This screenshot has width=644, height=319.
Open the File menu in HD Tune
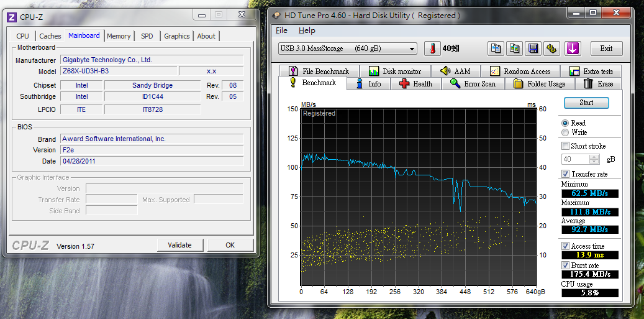[x=281, y=30]
